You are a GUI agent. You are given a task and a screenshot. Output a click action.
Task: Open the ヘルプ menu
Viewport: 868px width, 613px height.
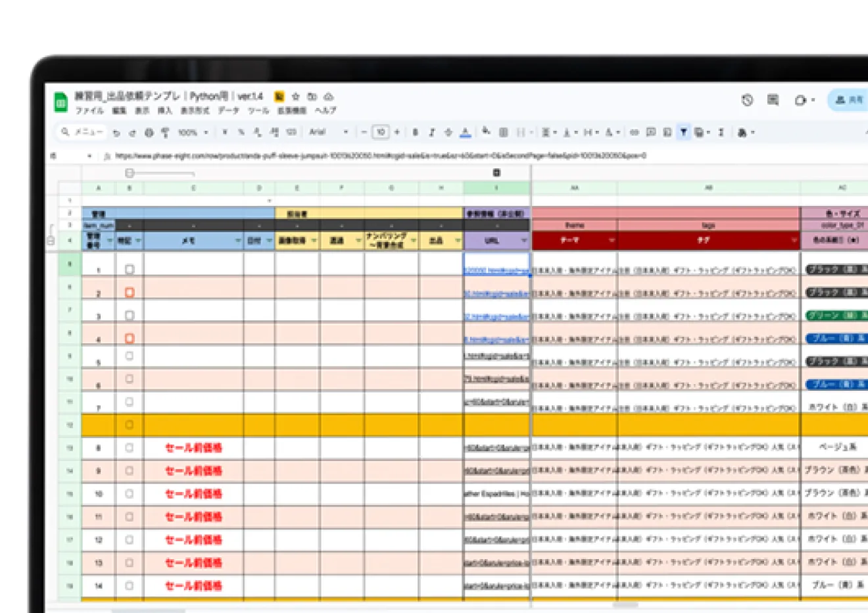pos(325,110)
